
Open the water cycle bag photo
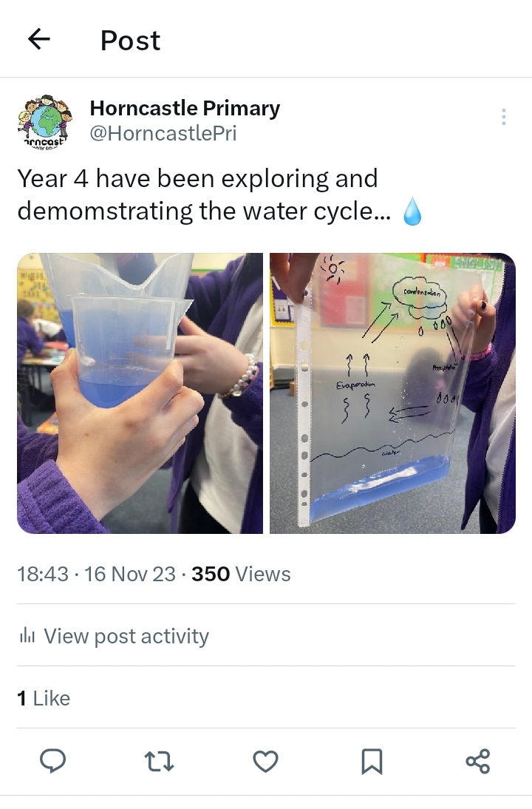(x=392, y=393)
